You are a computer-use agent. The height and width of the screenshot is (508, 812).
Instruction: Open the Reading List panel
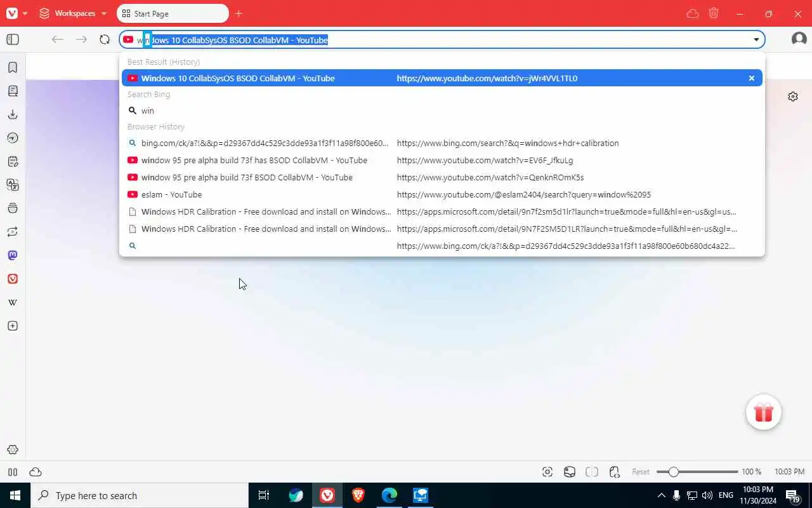(13, 91)
